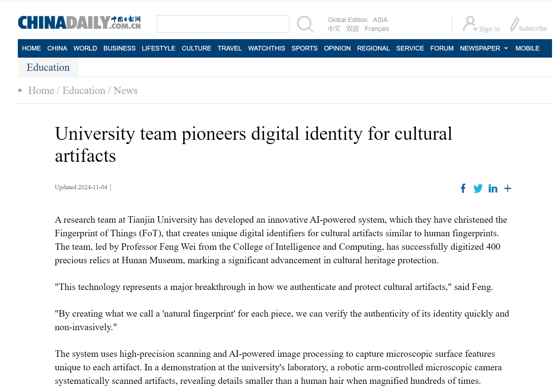Select the Education tab

coord(48,67)
